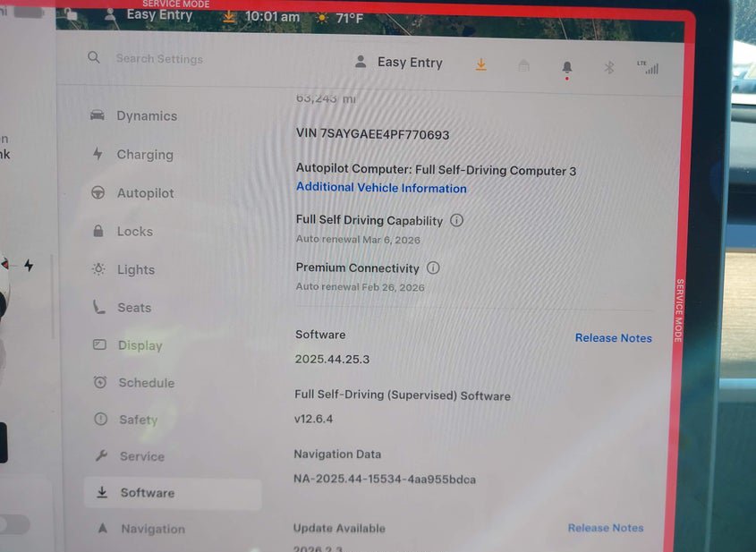Click the Seats icon
This screenshot has width=756, height=552.
click(98, 307)
